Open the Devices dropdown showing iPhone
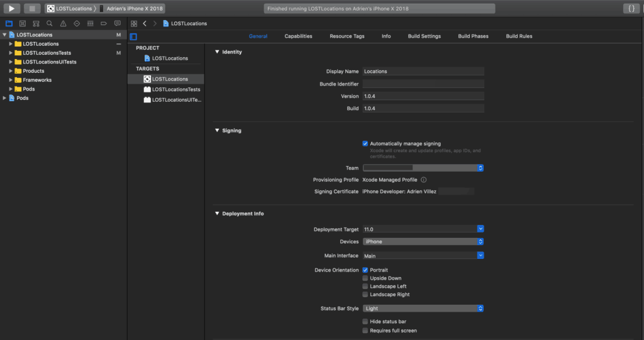Viewport: 644px width, 340px height. click(423, 241)
